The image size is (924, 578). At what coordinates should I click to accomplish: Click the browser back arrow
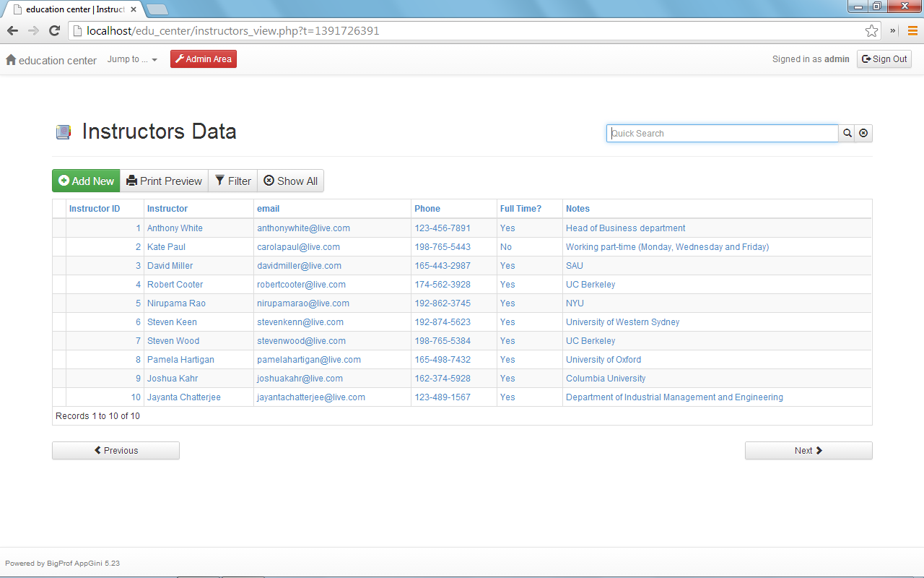[12, 31]
